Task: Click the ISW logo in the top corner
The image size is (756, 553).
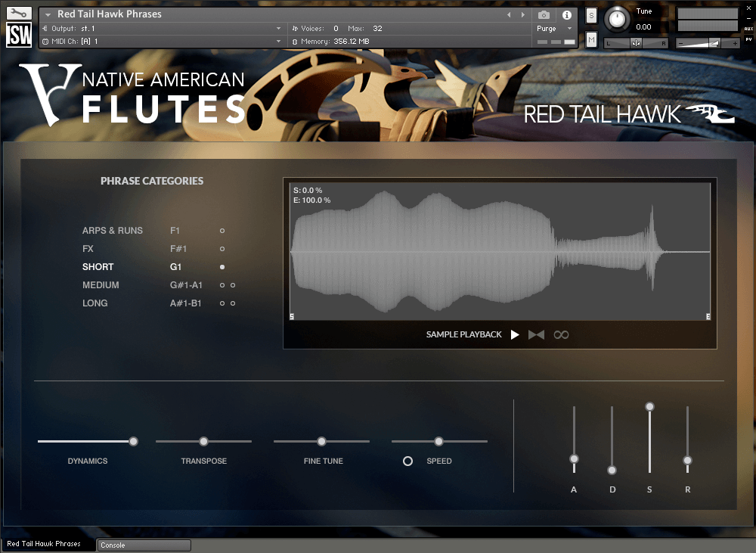Action: (x=17, y=33)
